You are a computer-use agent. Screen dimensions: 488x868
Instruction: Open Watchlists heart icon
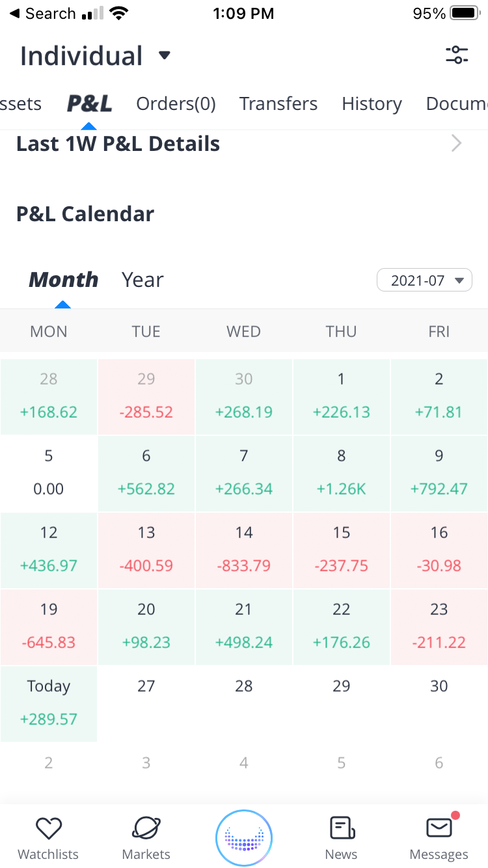pos(48,828)
